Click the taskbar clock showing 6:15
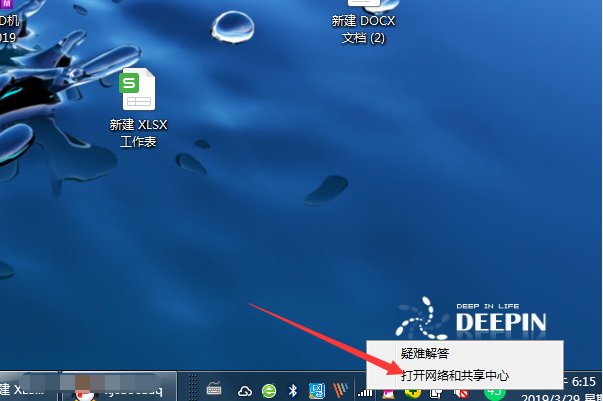The height and width of the screenshot is (401, 603). click(583, 381)
